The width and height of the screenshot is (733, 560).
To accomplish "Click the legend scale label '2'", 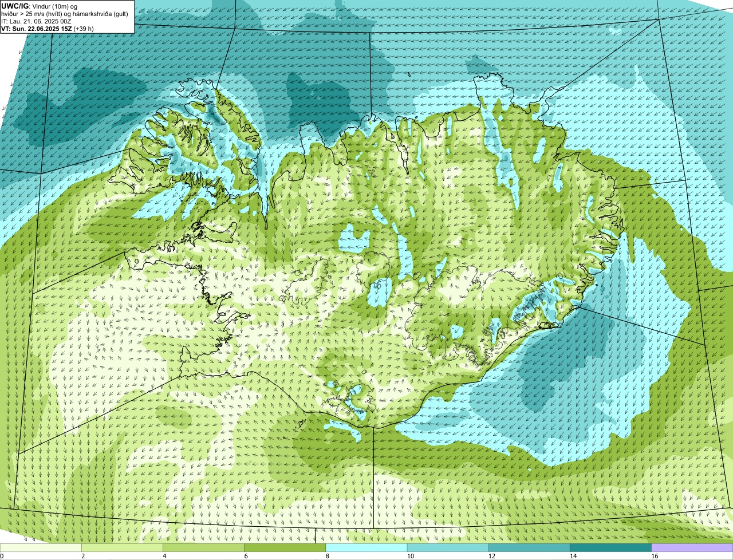I will (83, 556).
